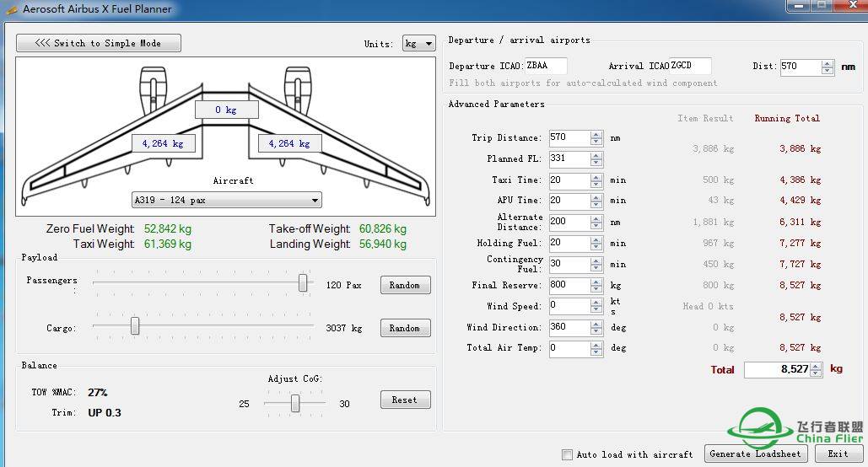Click Landing Weight value 56,940 kg
Screen dimensions: 868x467
[x=382, y=244]
